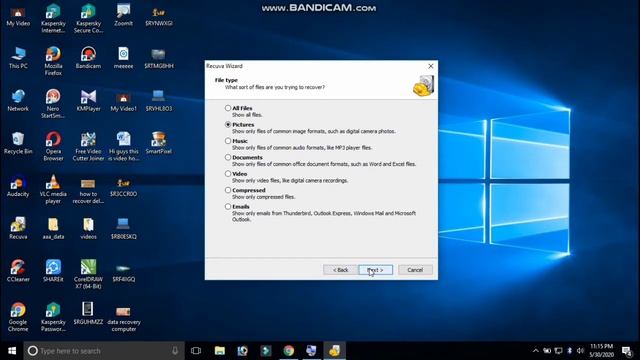This screenshot has width=640, height=360.
Task: Select the All Files radio option
Action: 228,108
